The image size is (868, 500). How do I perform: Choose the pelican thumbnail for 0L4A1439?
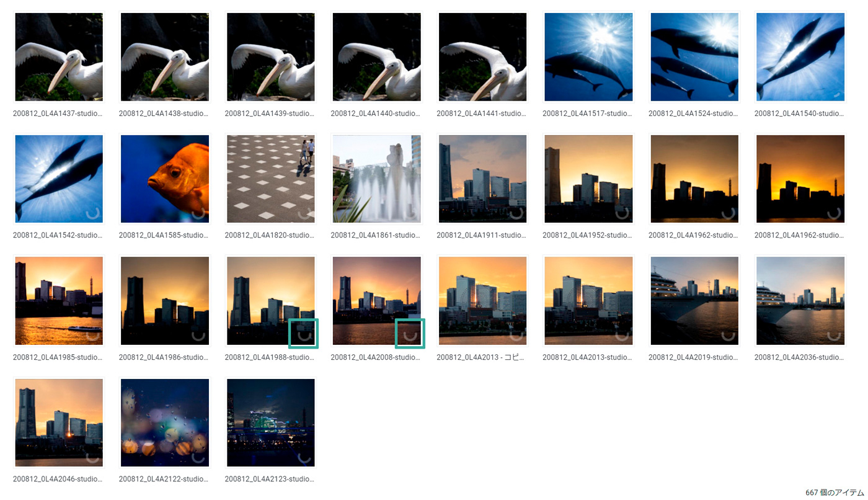click(271, 57)
